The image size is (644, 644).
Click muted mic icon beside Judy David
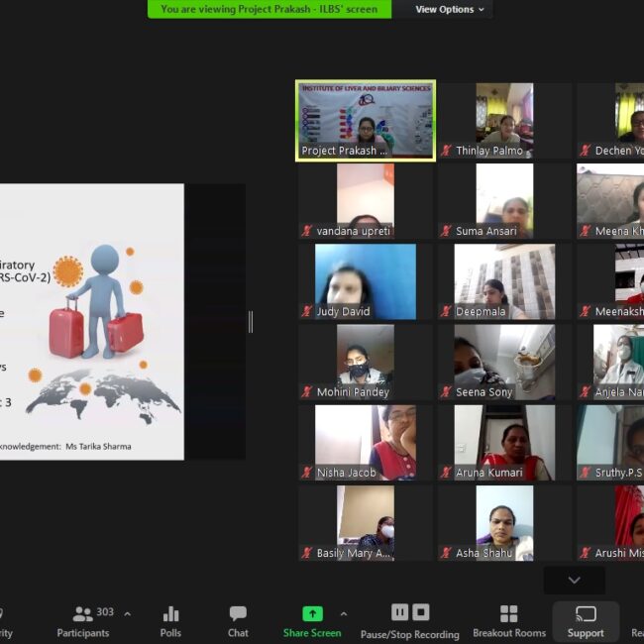307,311
